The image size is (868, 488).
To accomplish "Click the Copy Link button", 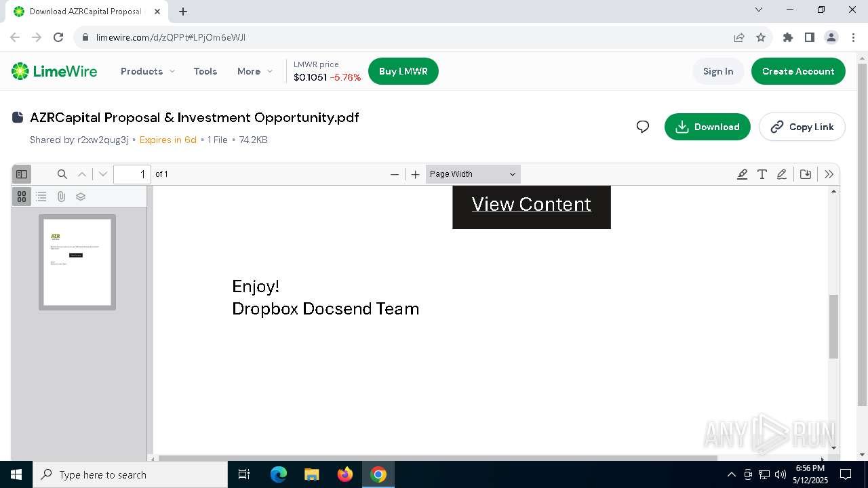I will pyautogui.click(x=802, y=127).
